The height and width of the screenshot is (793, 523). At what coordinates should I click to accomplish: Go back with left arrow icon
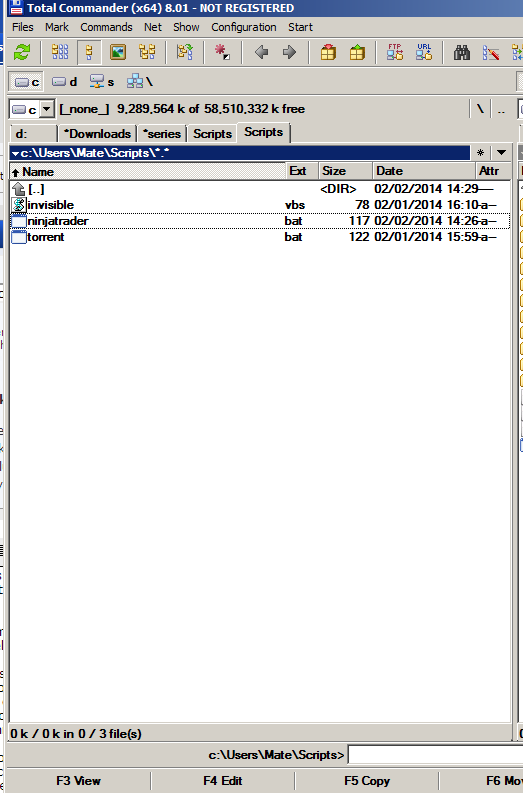pyautogui.click(x=261, y=52)
